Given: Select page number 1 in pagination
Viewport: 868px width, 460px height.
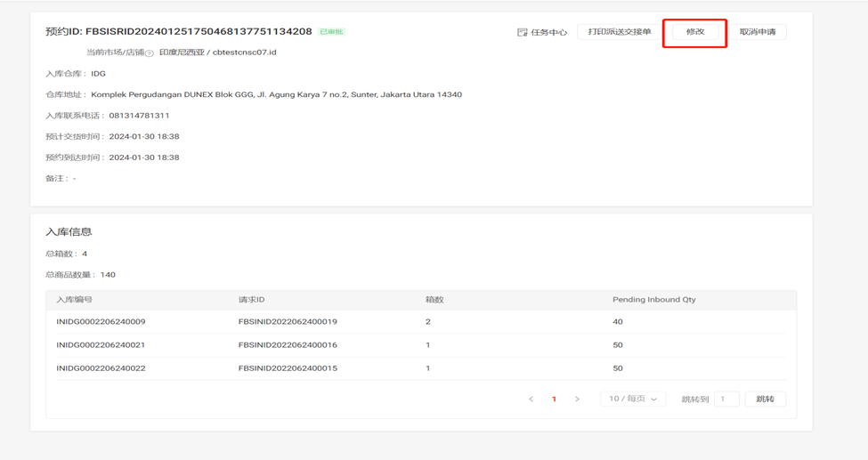Looking at the screenshot, I should pyautogui.click(x=554, y=399).
